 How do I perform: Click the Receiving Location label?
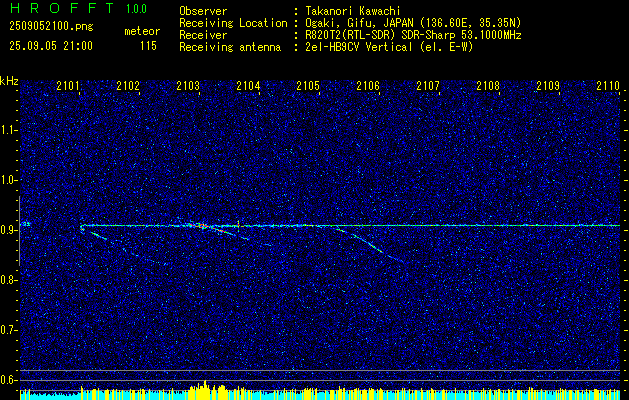pos(233,23)
